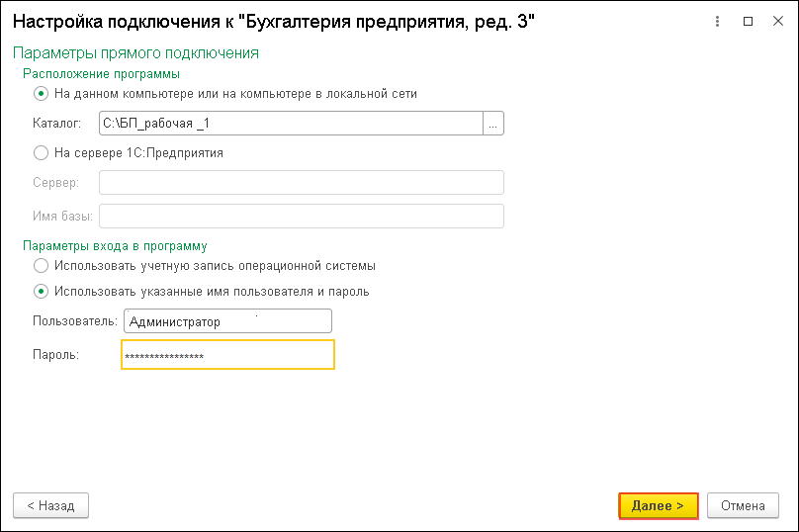
Task: Go back with '< Назад' button
Action: tap(50, 505)
